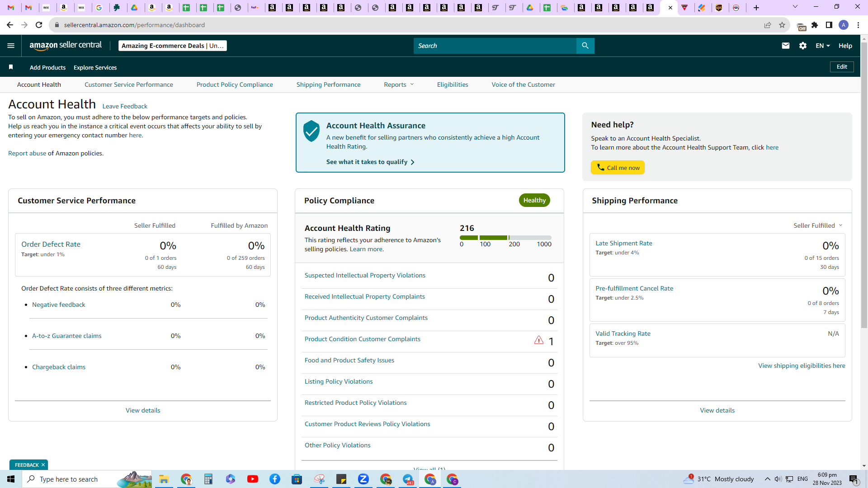The image size is (868, 488).
Task: Click the bookmark flag icon
Action: pyautogui.click(x=11, y=67)
